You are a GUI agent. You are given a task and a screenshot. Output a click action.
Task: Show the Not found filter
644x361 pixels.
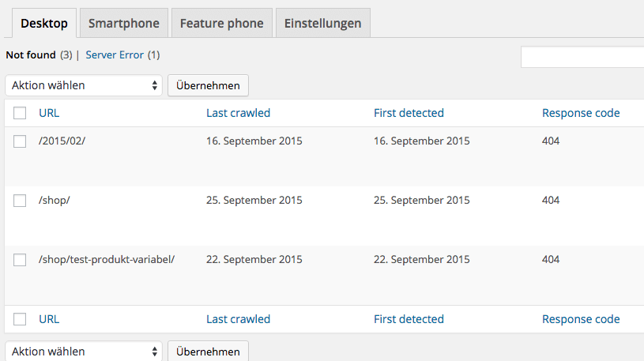31,55
